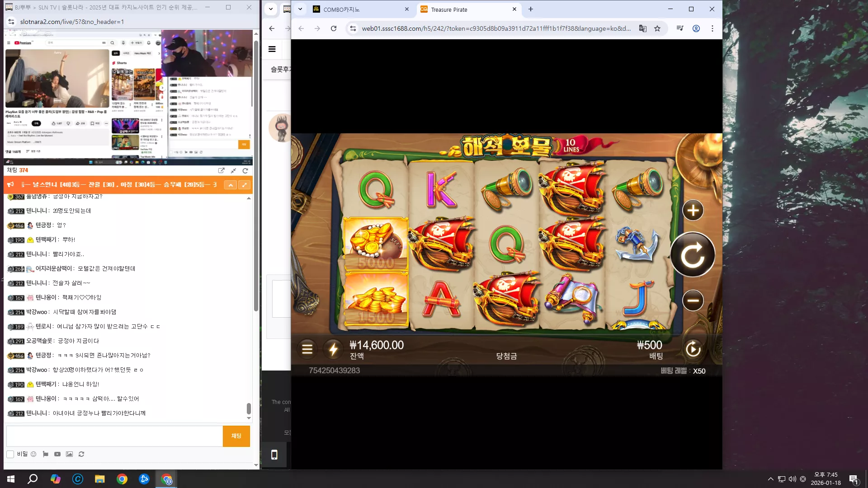Go forward in the Treasure Pirate browser window
The width and height of the screenshot is (868, 488).
click(x=317, y=28)
